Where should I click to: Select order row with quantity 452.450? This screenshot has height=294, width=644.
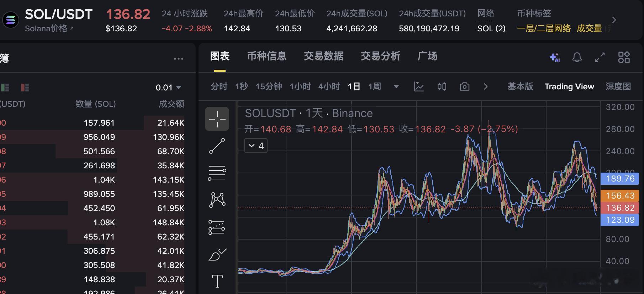pos(92,208)
